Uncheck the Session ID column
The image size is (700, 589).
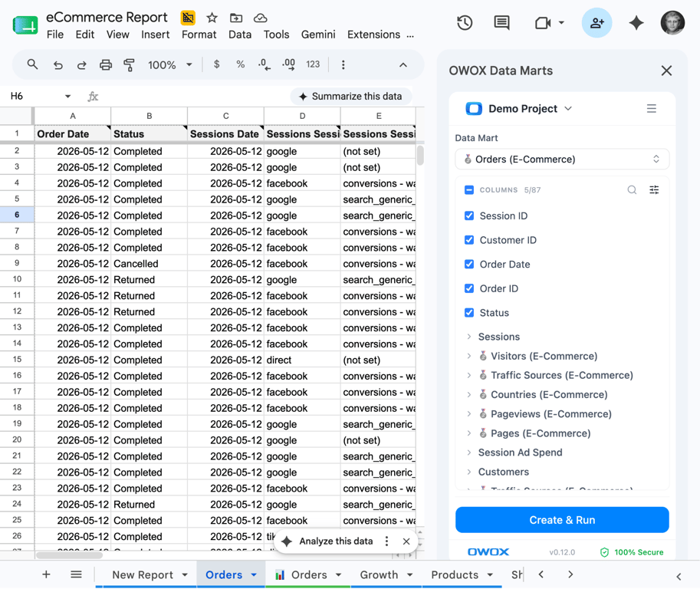coord(468,216)
